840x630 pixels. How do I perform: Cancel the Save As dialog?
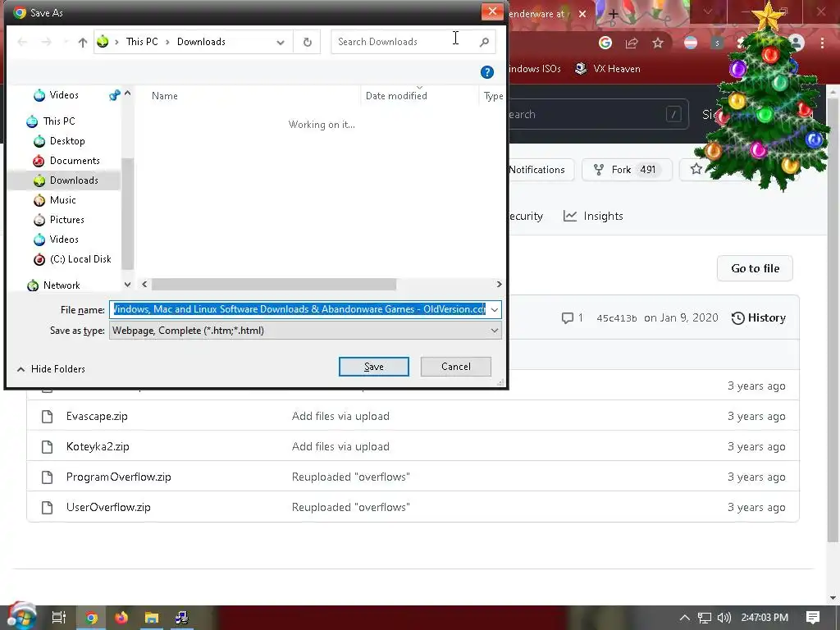point(455,367)
